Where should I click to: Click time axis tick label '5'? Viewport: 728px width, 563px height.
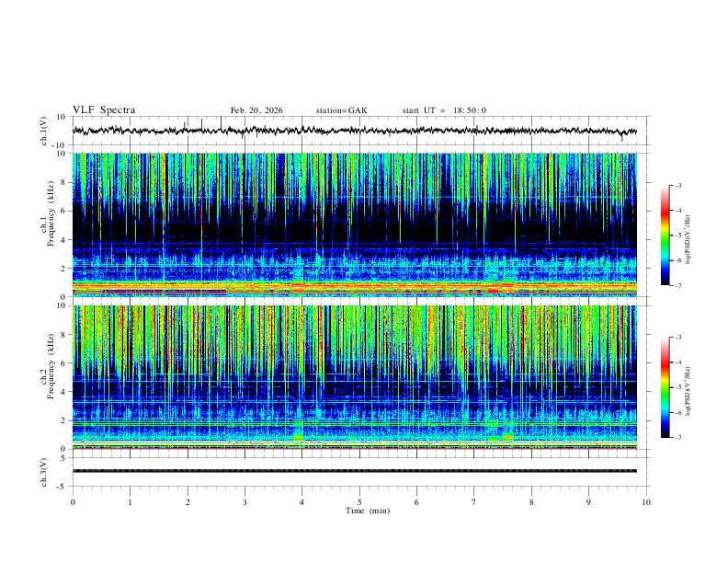pyautogui.click(x=359, y=502)
